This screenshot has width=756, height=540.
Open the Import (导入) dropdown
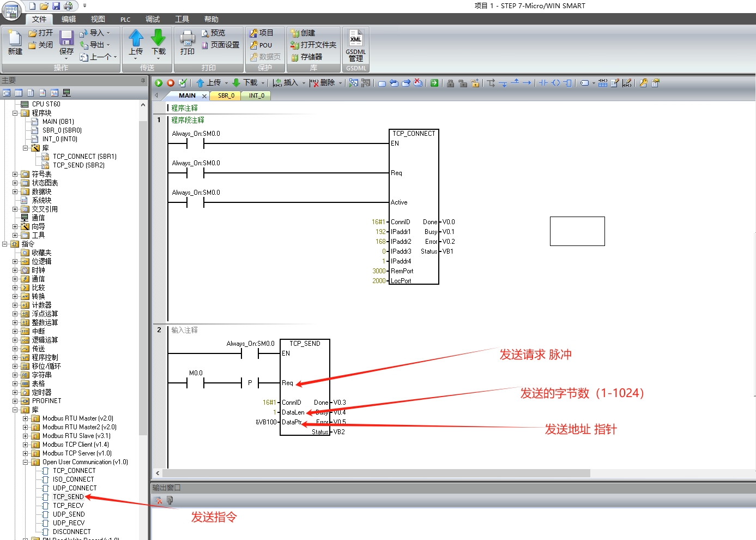95,33
